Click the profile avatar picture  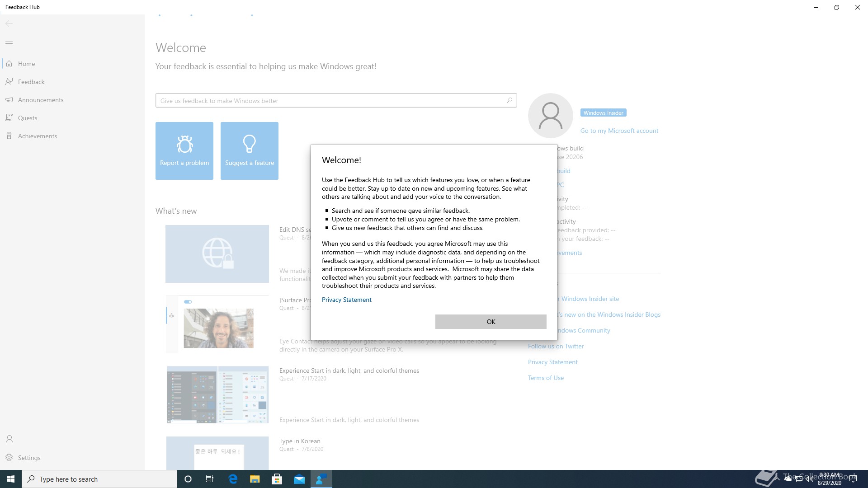pyautogui.click(x=551, y=116)
